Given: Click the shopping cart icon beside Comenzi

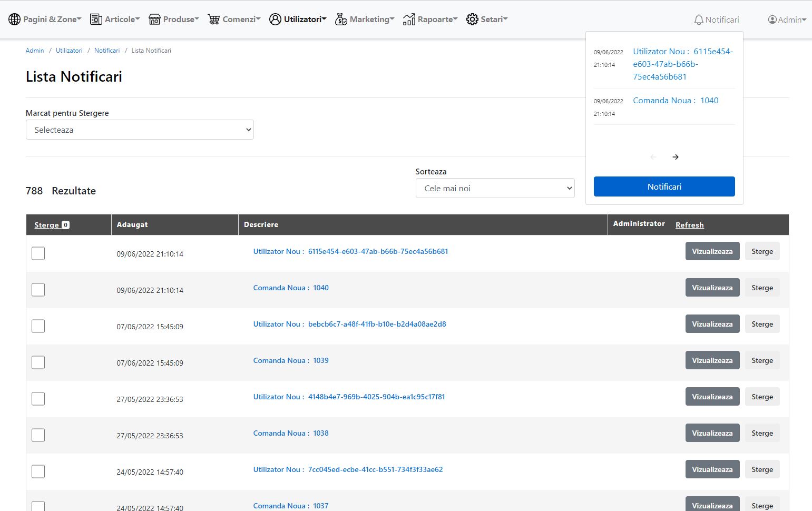Looking at the screenshot, I should (214, 19).
